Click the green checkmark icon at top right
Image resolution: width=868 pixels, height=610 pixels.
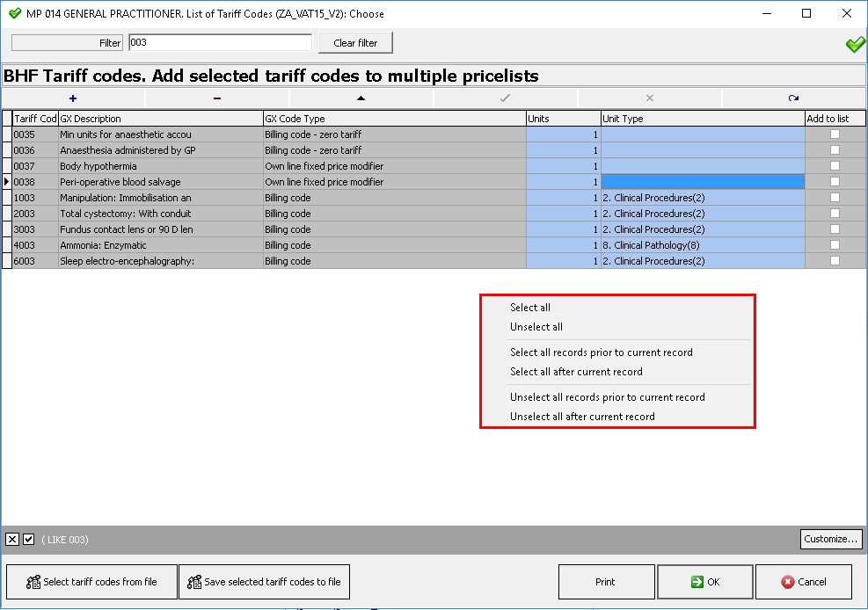click(x=854, y=44)
